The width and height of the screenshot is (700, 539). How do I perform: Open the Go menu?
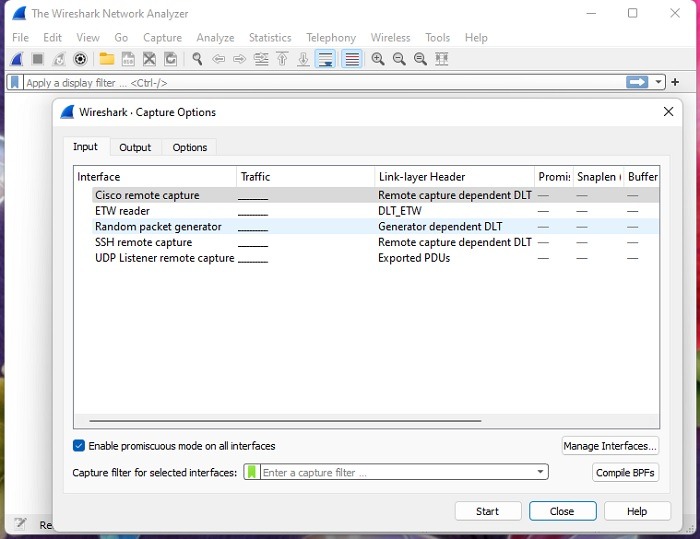121,38
